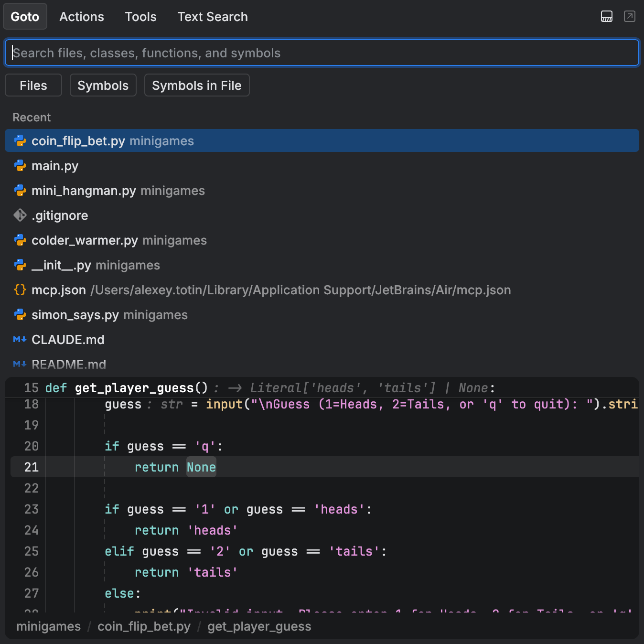
Task: Click the Python icon next to main.py
Action: [x=20, y=166]
